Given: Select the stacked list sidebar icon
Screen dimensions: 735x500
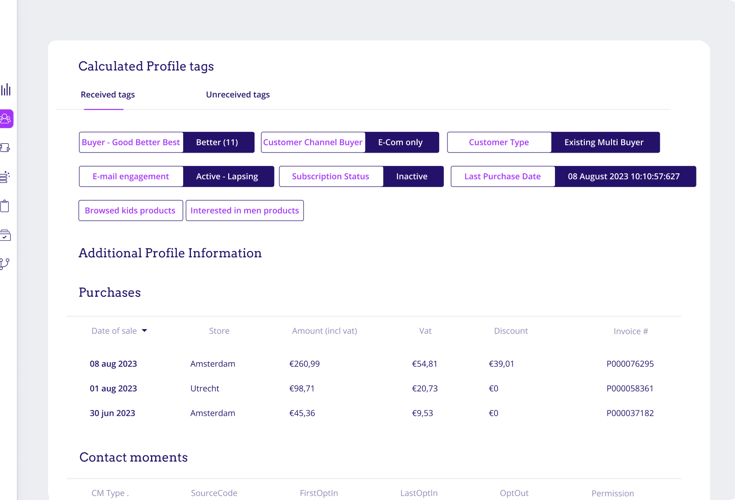Looking at the screenshot, I should coord(6,177).
